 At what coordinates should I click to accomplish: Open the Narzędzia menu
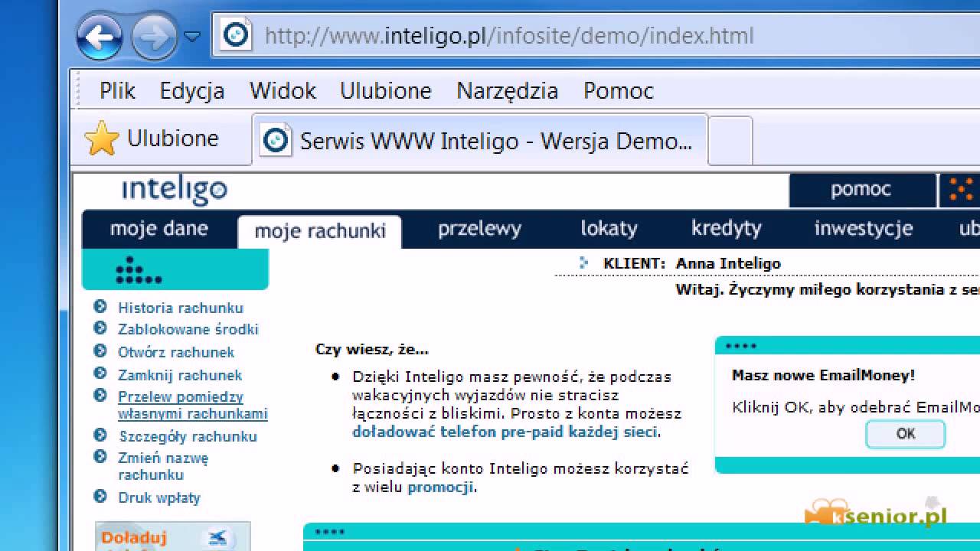[507, 90]
